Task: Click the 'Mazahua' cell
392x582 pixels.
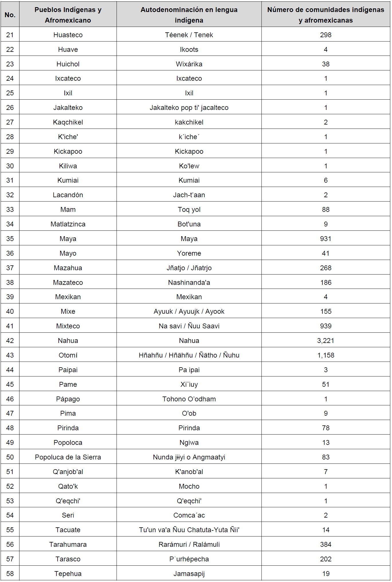Action: [x=68, y=268]
